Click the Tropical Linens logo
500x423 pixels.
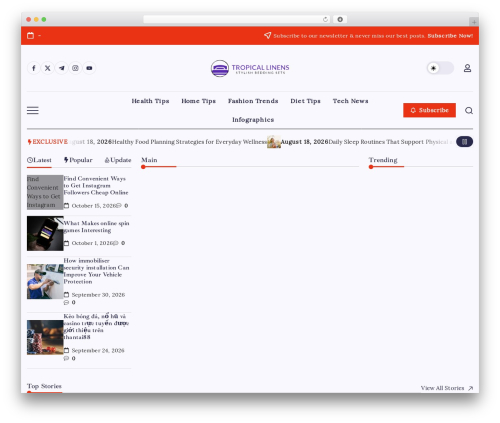pyautogui.click(x=250, y=68)
